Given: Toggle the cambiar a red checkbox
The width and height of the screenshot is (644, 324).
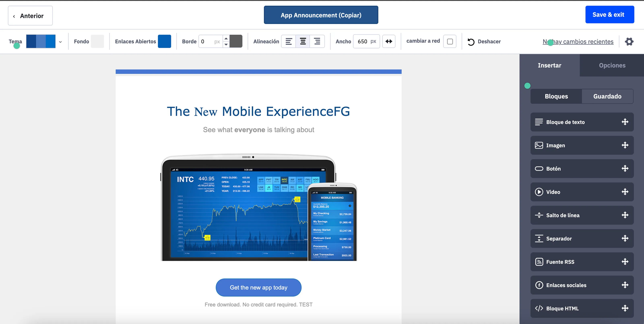Looking at the screenshot, I should 450,41.
